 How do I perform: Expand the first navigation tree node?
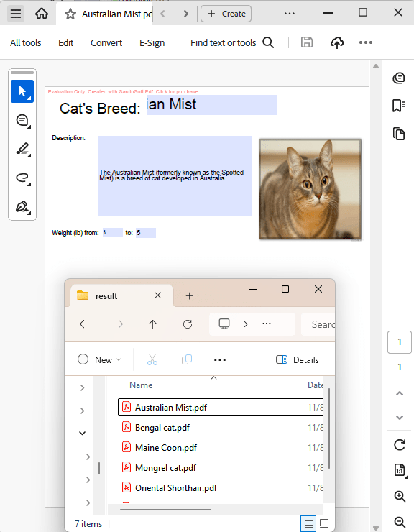(82, 387)
